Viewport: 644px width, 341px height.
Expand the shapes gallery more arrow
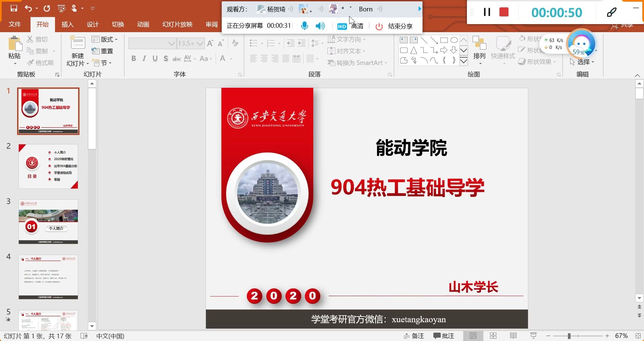click(464, 61)
